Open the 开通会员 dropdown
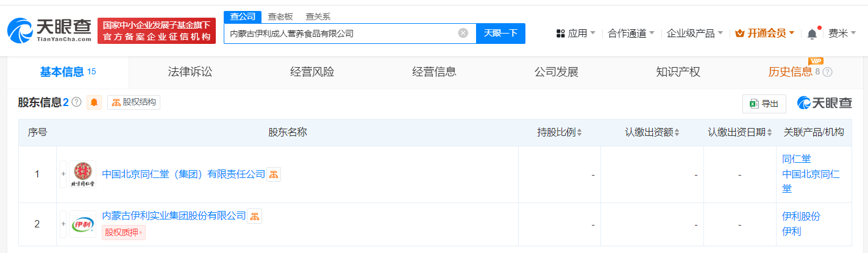868x253 pixels. coord(765,34)
